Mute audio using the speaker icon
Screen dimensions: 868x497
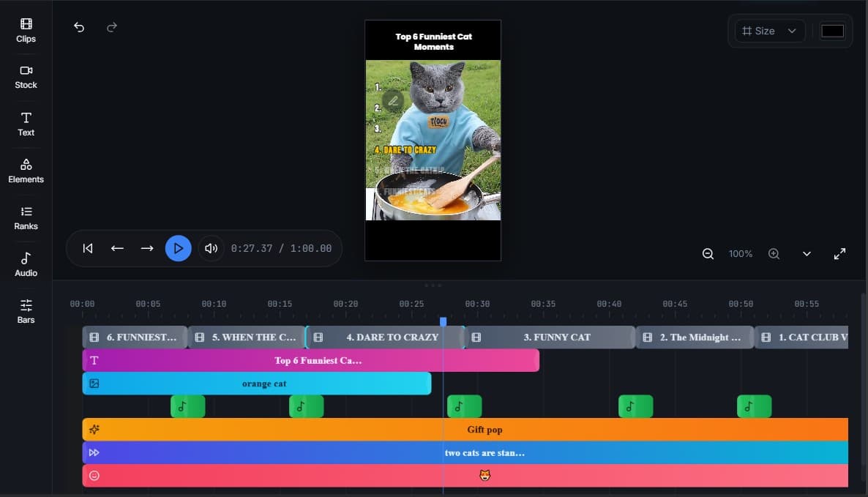pos(211,248)
